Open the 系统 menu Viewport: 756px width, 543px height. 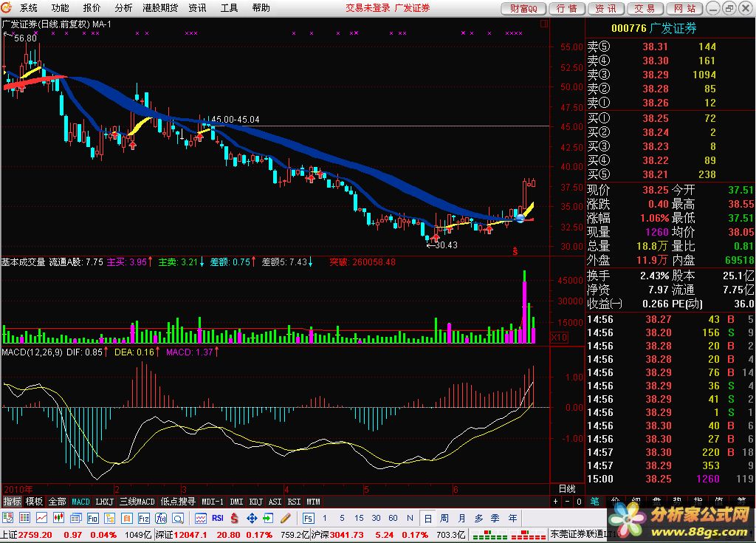click(28, 7)
